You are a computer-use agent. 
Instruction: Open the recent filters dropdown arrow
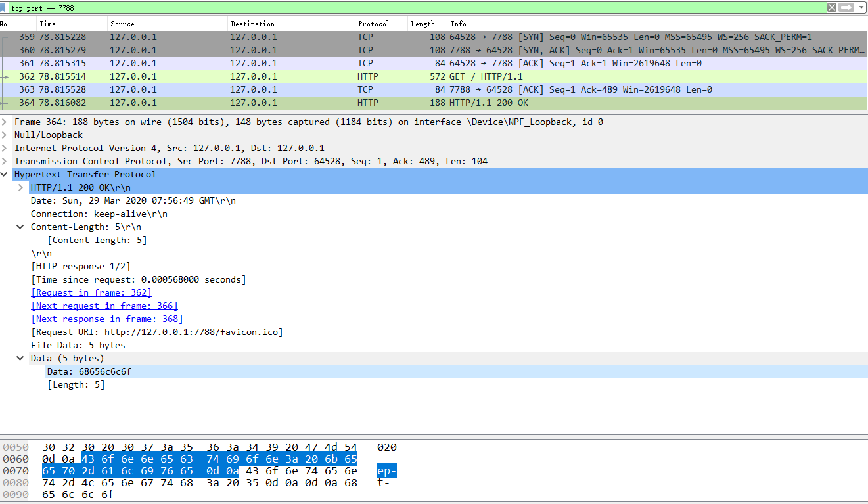[x=861, y=7]
